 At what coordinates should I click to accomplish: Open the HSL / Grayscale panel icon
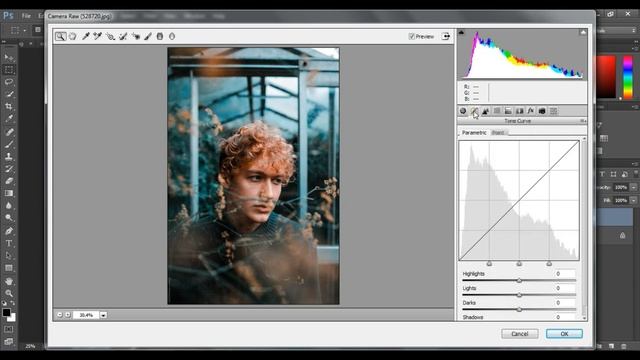tap(497, 111)
